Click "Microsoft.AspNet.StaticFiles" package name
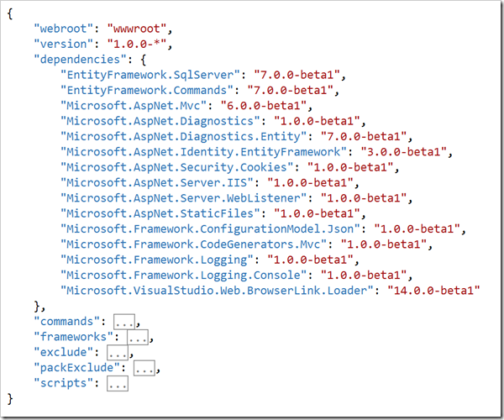The image size is (504, 420). [160, 213]
